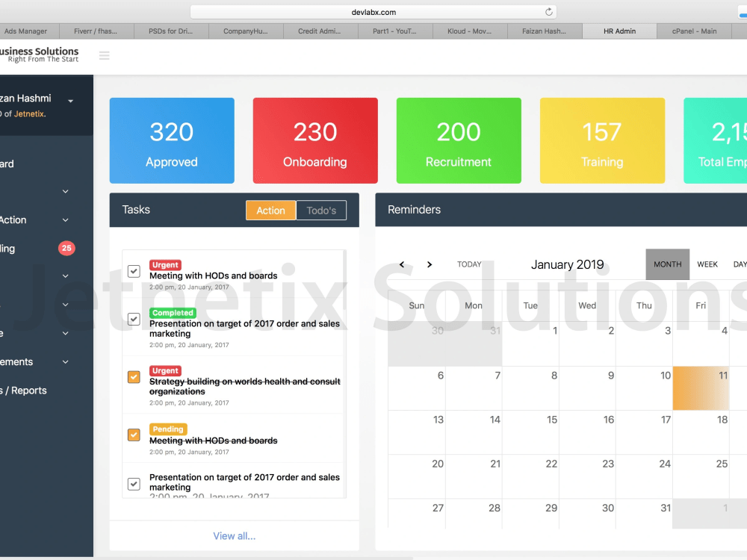
Task: Expand the sidebar item below dashboard
Action: [65, 191]
